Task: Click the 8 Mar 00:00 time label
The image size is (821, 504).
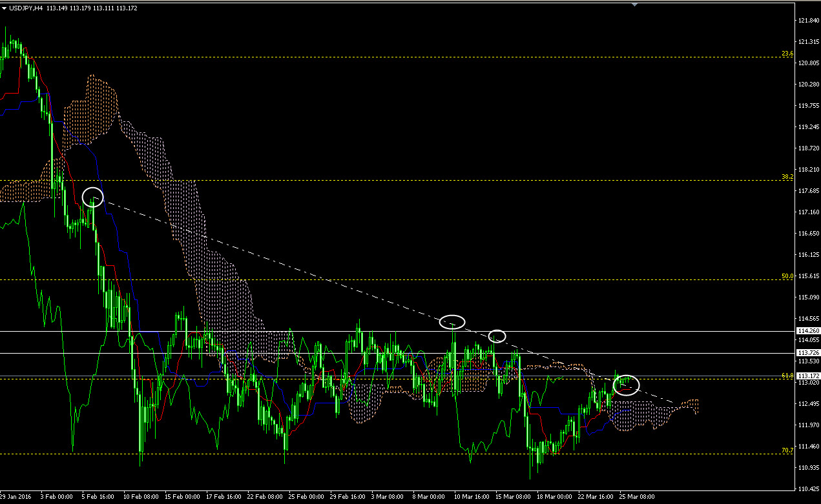Action: (x=429, y=498)
